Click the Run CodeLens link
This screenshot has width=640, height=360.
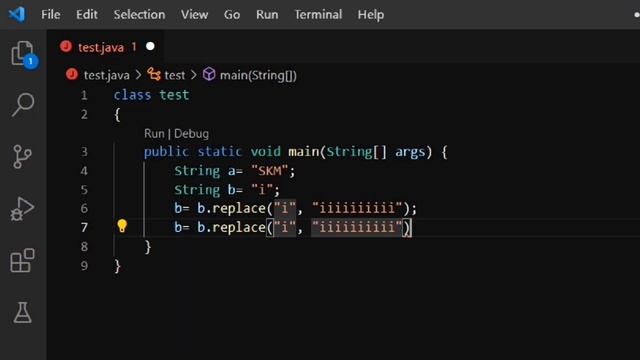pos(154,134)
